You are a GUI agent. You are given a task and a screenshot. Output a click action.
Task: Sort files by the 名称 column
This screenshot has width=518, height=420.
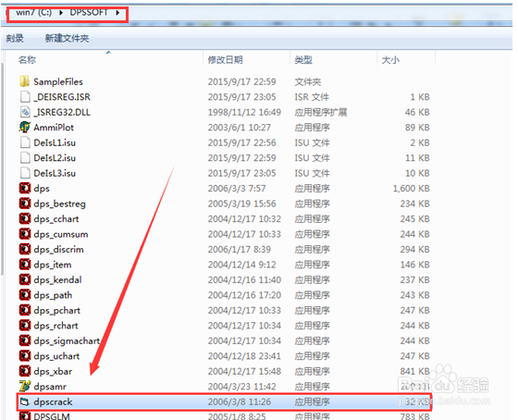(x=27, y=59)
